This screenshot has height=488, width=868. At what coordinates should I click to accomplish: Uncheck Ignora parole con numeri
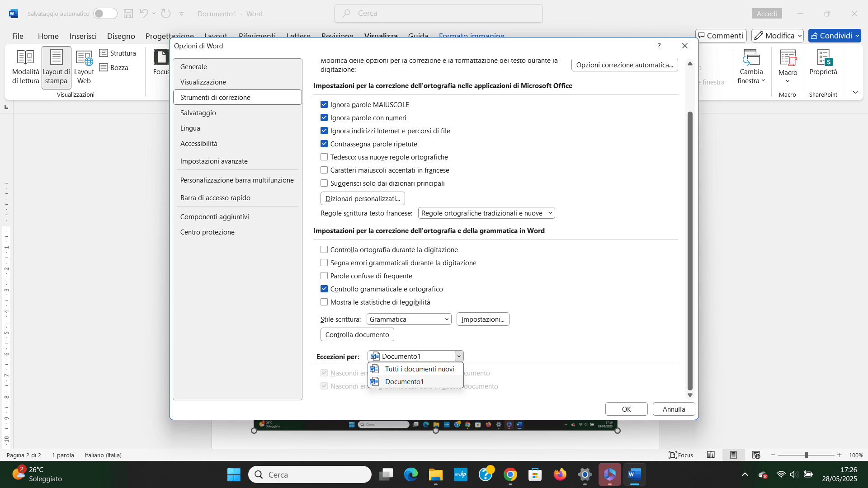click(x=324, y=117)
